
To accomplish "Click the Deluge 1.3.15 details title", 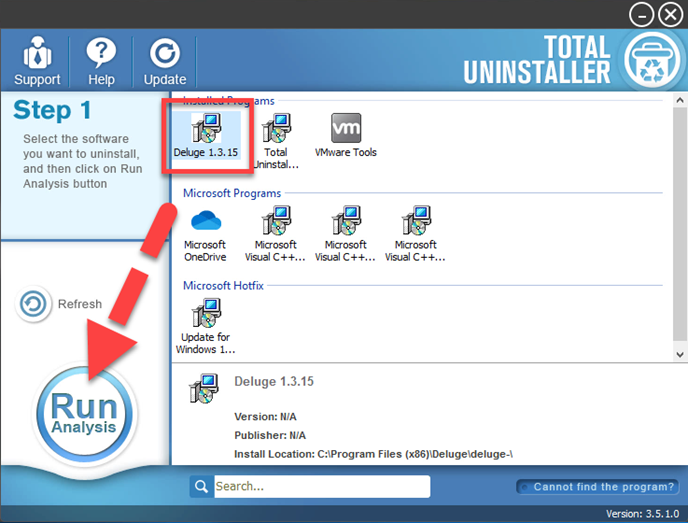I will [274, 381].
